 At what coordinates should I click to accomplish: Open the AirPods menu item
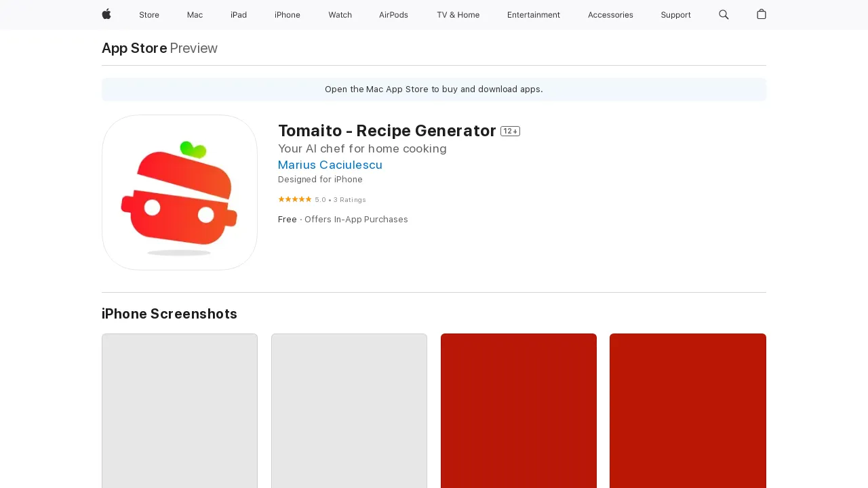click(393, 15)
